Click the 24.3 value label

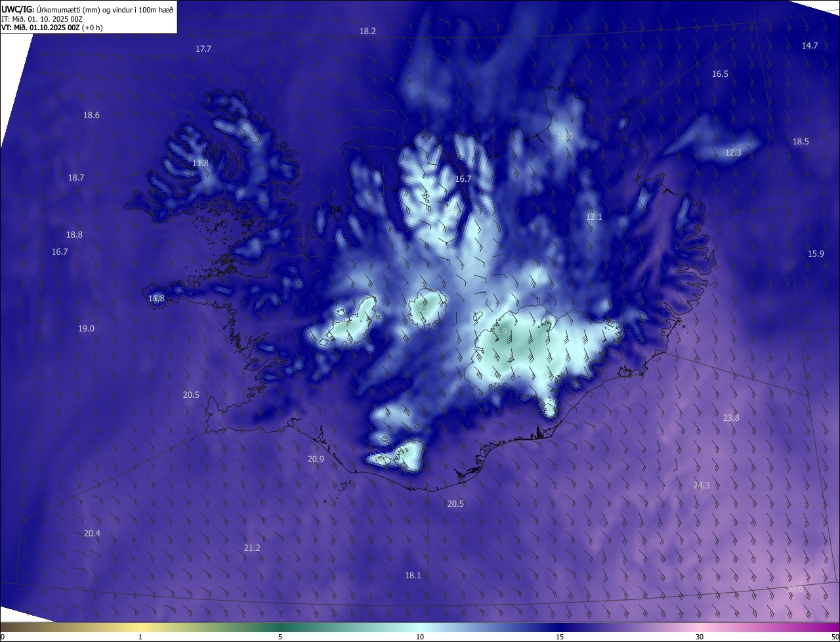coord(702,486)
